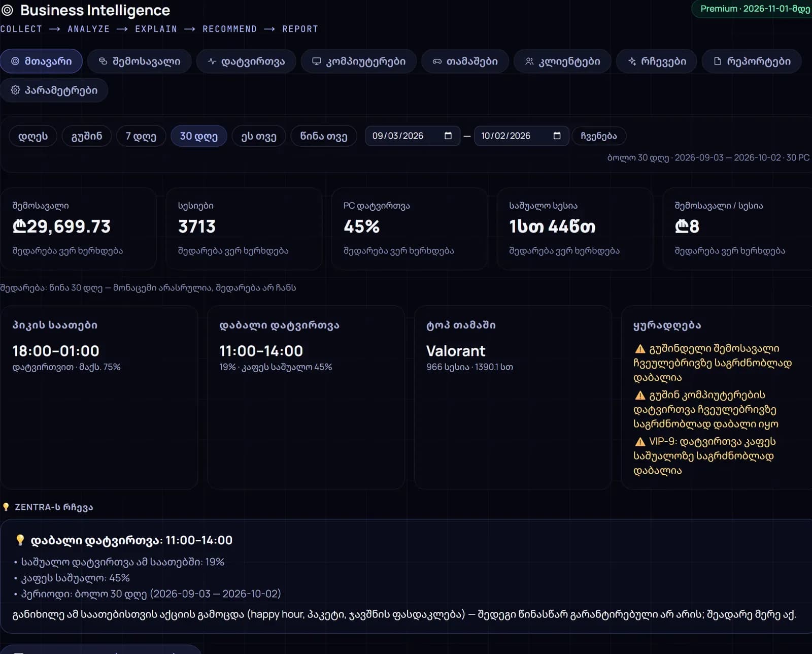812x654 pixels.
Task: Select the გუშინ date range
Action: (x=87, y=136)
